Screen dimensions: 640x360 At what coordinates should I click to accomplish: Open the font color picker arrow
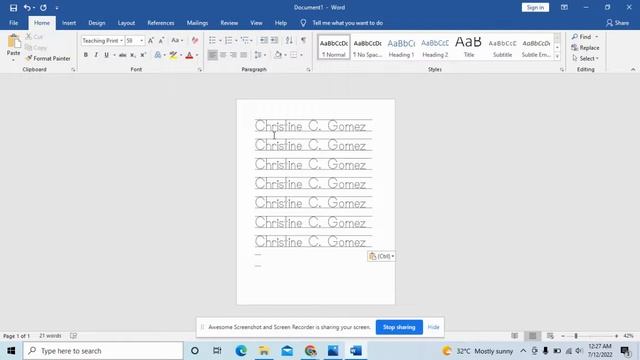click(197, 55)
